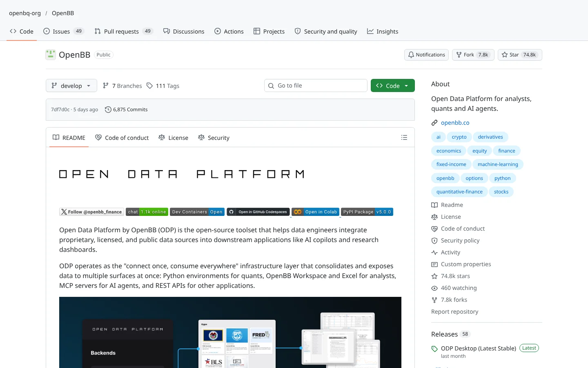Viewport: 588px width, 368px height.
Task: Click the fork icon beside 7.8k forks
Action: 434,300
